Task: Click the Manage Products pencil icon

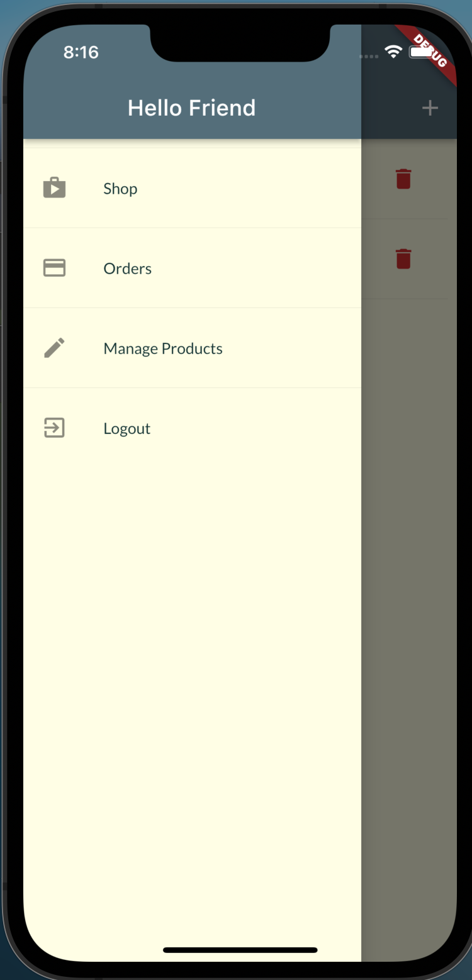Action: 54,348
